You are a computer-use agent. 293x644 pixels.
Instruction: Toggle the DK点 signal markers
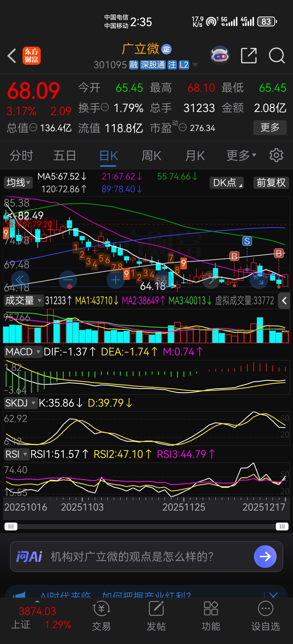[227, 183]
